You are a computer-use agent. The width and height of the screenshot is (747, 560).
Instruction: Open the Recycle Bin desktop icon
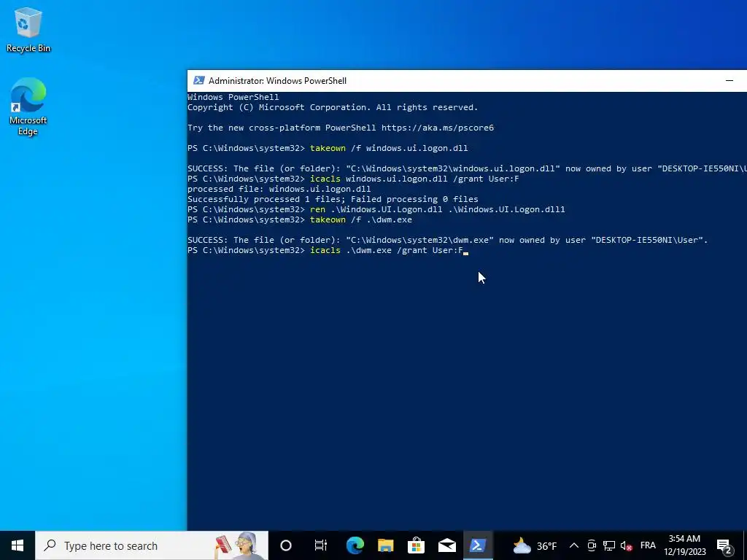28,29
